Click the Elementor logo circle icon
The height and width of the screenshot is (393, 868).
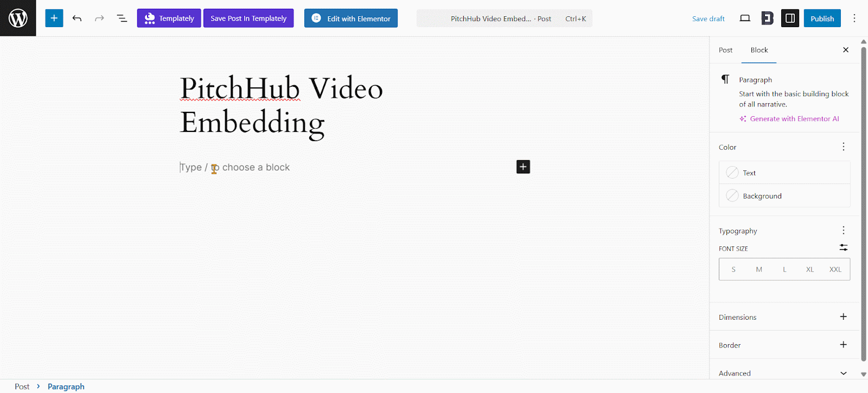316,18
